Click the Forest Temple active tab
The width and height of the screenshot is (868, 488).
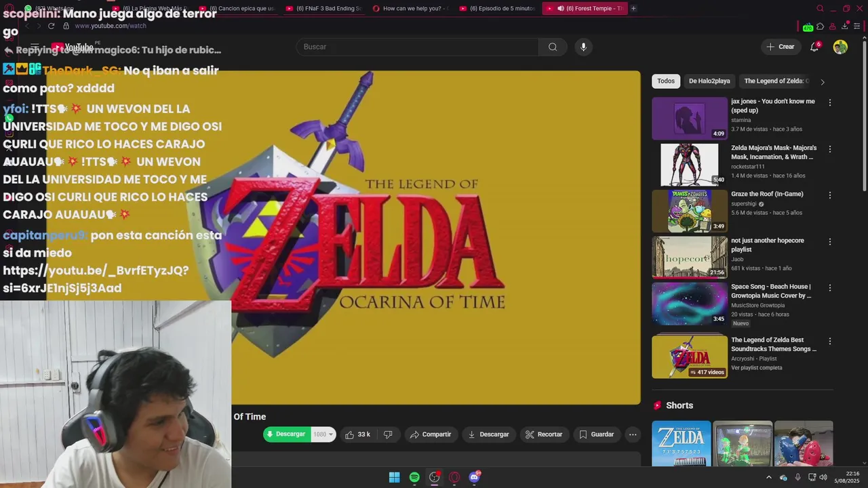tap(584, 8)
